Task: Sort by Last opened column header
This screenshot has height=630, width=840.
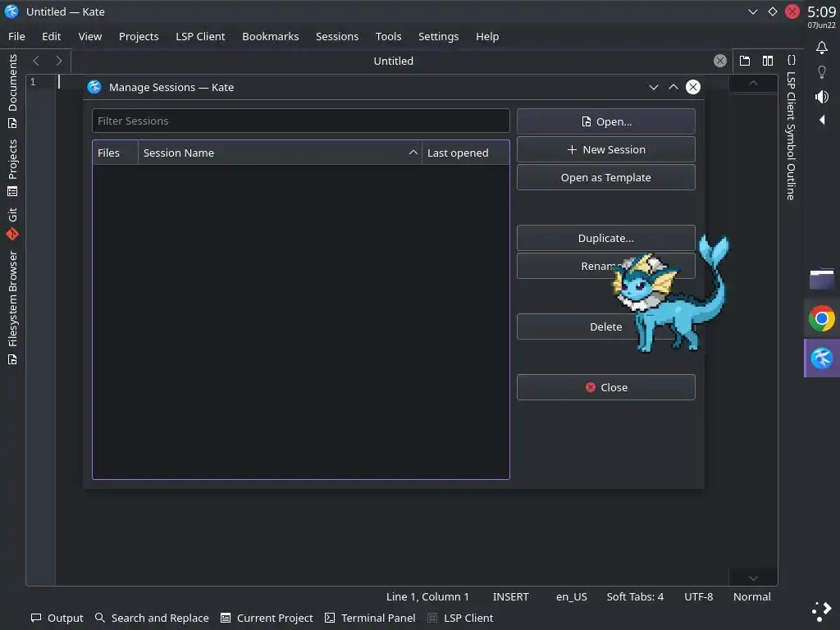Action: 466,153
